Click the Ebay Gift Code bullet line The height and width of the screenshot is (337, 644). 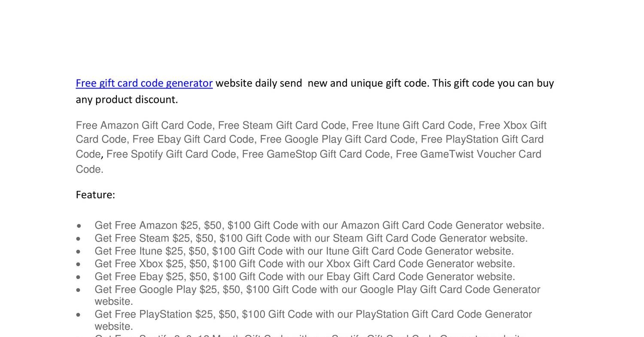pos(304,276)
